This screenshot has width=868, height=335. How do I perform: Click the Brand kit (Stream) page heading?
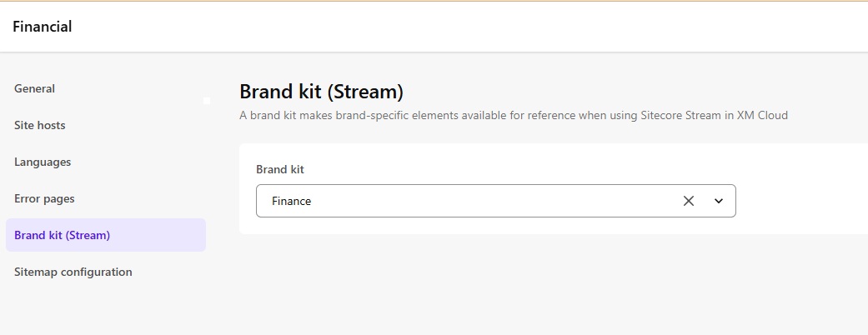(321, 92)
